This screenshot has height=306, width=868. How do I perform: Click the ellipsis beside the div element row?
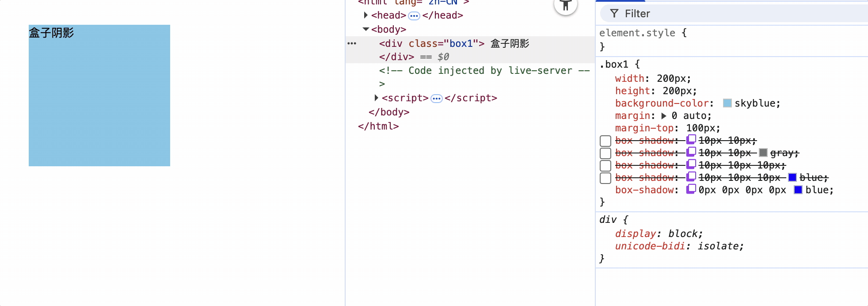pos(352,43)
